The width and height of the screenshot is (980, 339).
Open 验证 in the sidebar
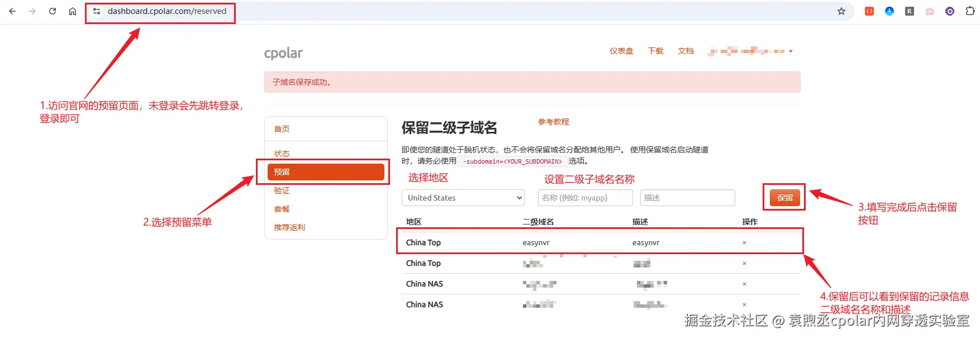click(x=282, y=190)
